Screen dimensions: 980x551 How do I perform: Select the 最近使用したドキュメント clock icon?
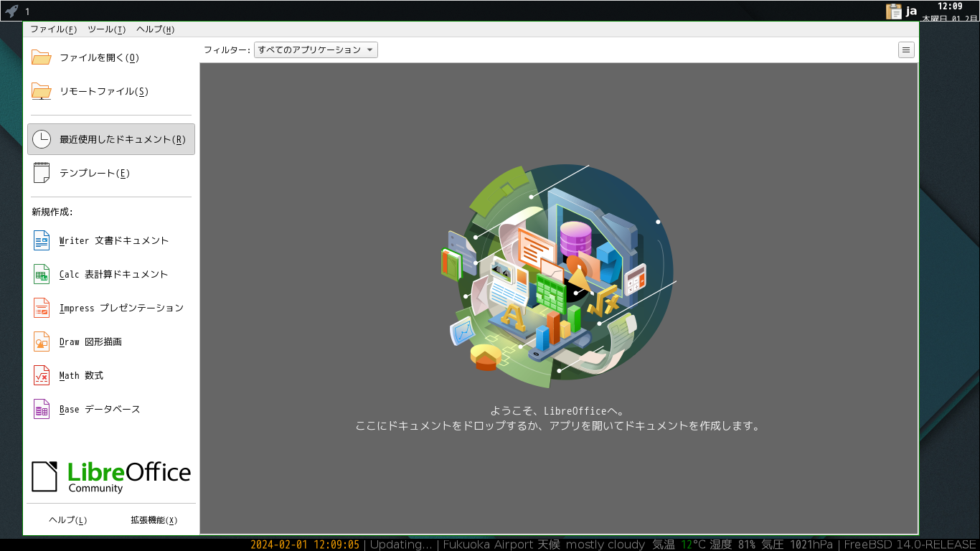point(42,139)
